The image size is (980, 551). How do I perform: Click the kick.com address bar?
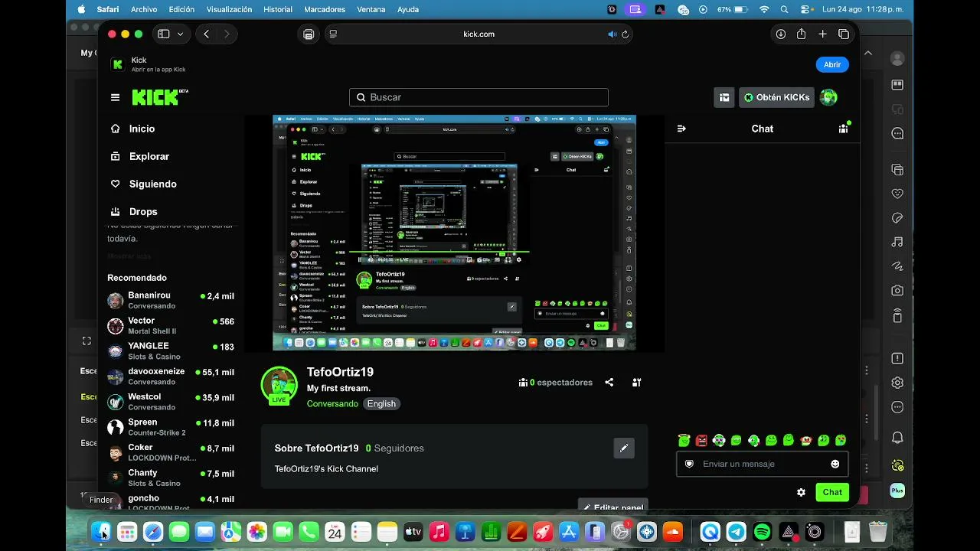coord(479,34)
